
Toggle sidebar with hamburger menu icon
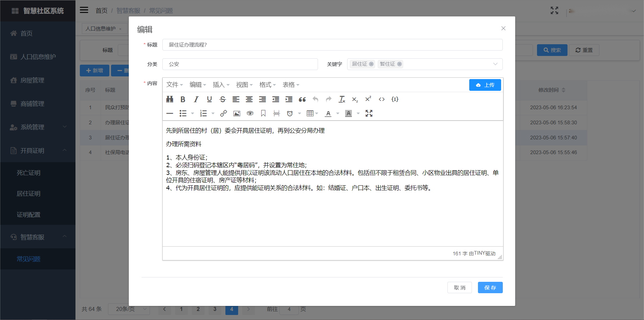[x=84, y=10]
